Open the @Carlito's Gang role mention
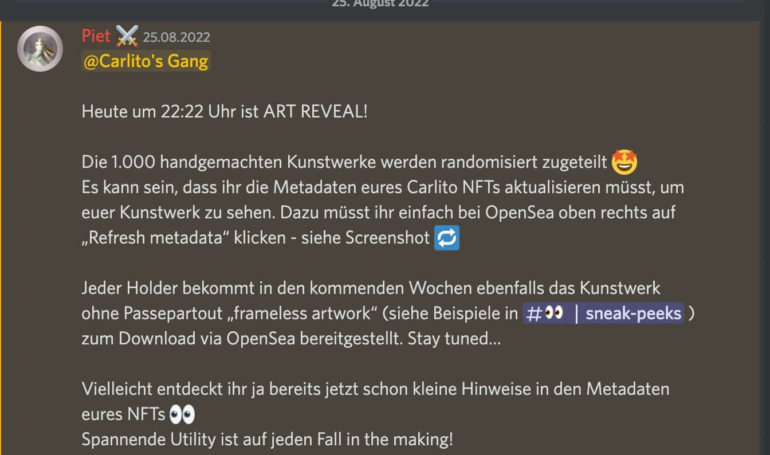Viewport: 770px width, 455px height. pyautogui.click(x=146, y=61)
